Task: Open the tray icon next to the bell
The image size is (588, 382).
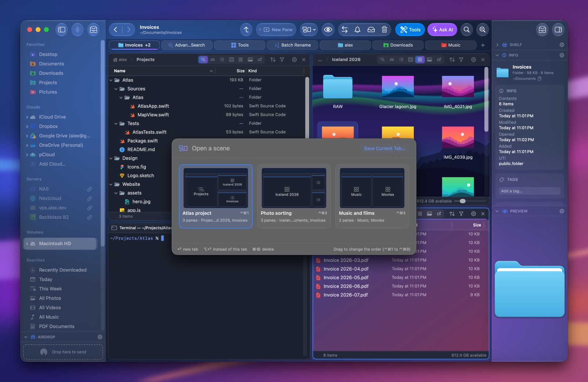Action: point(371,30)
